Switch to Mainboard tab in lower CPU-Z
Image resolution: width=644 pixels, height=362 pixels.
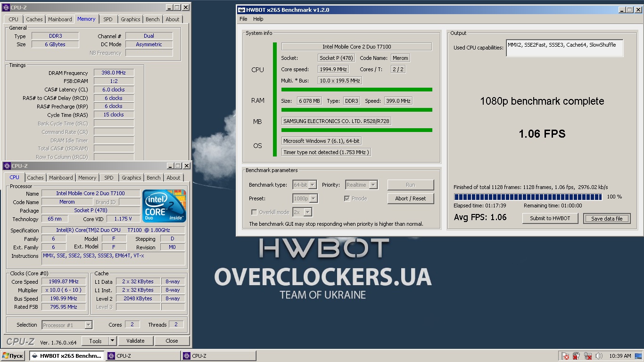click(x=61, y=178)
